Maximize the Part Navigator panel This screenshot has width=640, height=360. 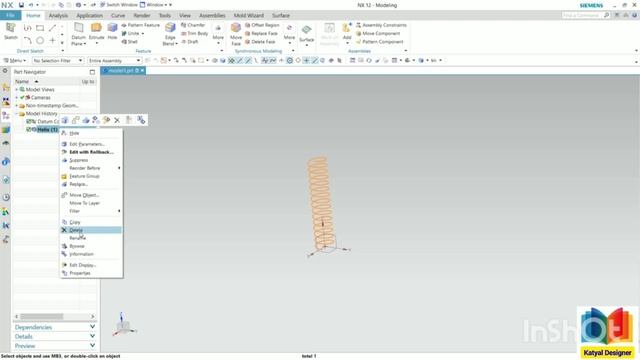pos(92,72)
